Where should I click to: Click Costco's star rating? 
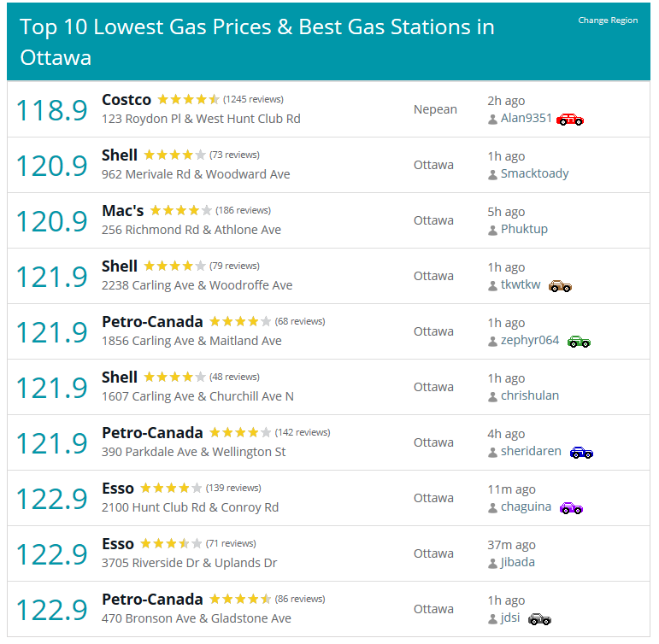click(188, 100)
